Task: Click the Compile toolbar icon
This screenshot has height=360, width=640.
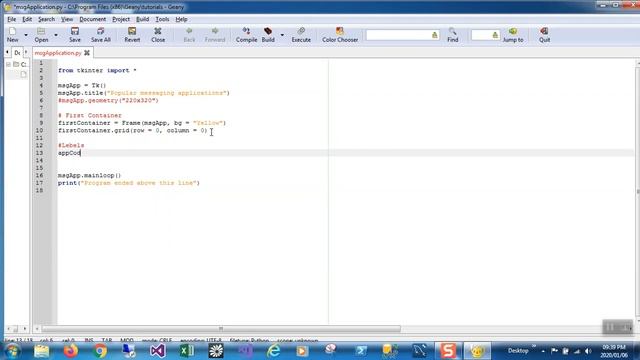Action: click(246, 35)
